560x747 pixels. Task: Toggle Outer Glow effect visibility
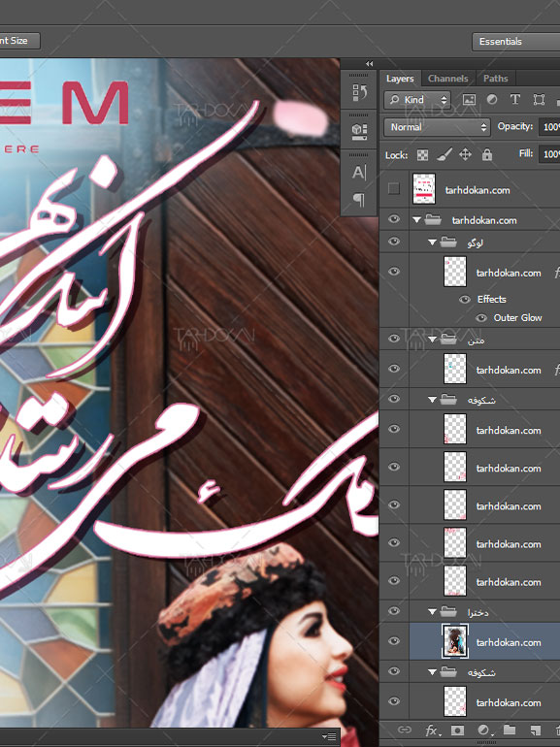(x=481, y=318)
